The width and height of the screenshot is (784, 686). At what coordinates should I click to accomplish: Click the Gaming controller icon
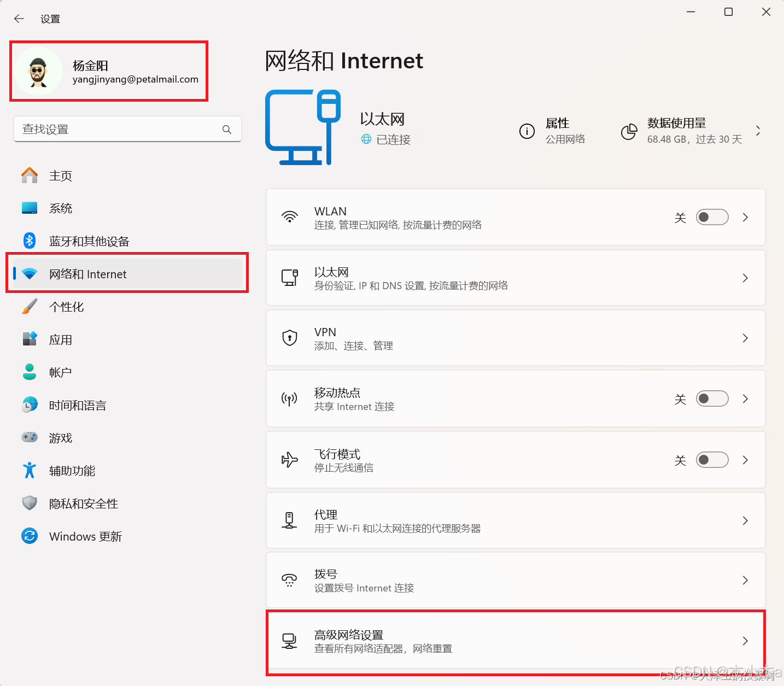[x=30, y=437]
